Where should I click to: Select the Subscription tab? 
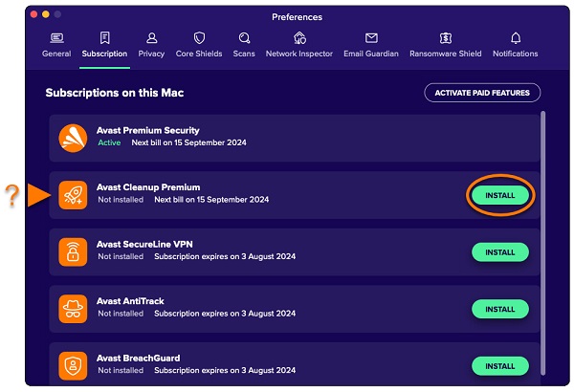104,45
